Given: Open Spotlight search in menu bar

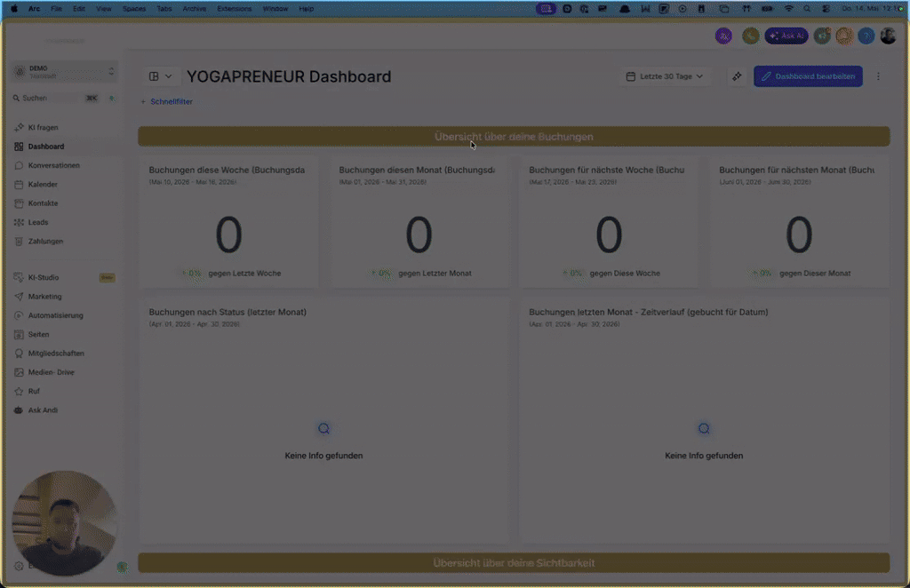Looking at the screenshot, I should pos(807,9).
